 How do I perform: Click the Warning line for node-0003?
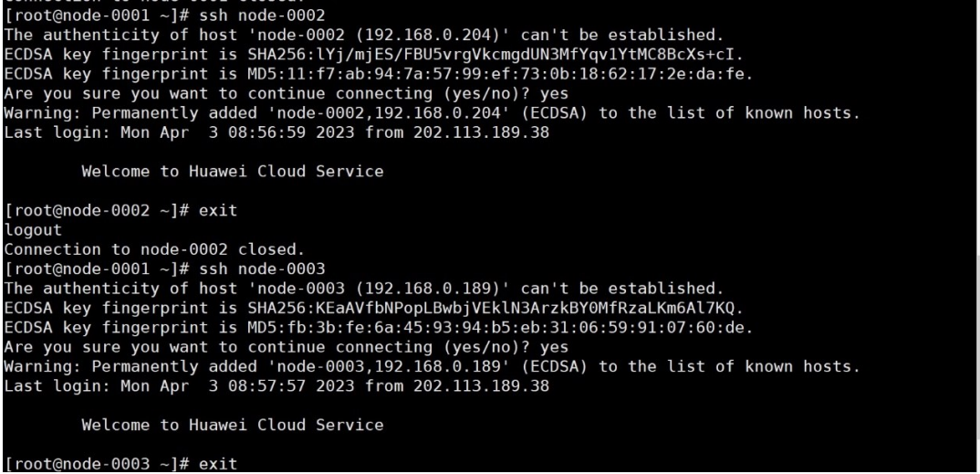(431, 367)
